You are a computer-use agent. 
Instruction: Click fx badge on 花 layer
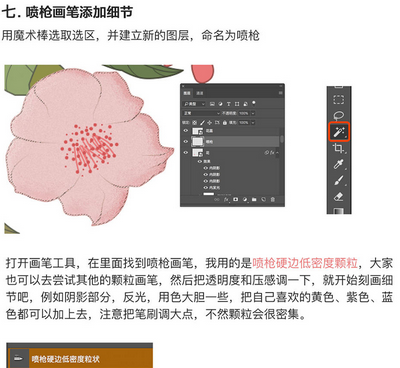pos(272,153)
